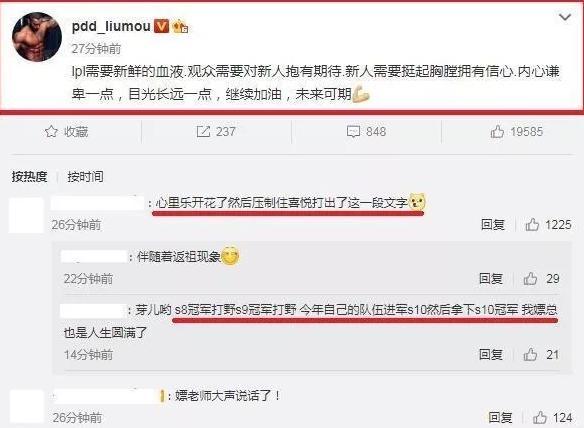The width and height of the screenshot is (584, 428).
Task: Like the post with 19585 thumbs-up
Action: [517, 131]
